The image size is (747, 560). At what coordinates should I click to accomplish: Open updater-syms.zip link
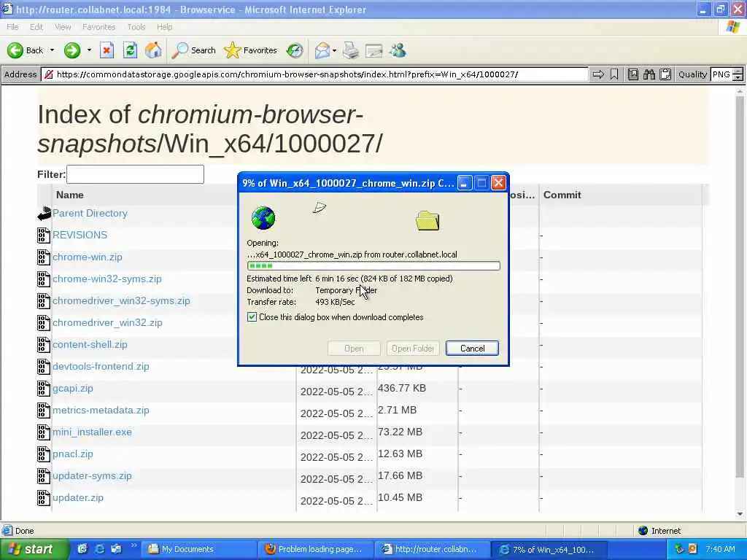pyautogui.click(x=92, y=476)
